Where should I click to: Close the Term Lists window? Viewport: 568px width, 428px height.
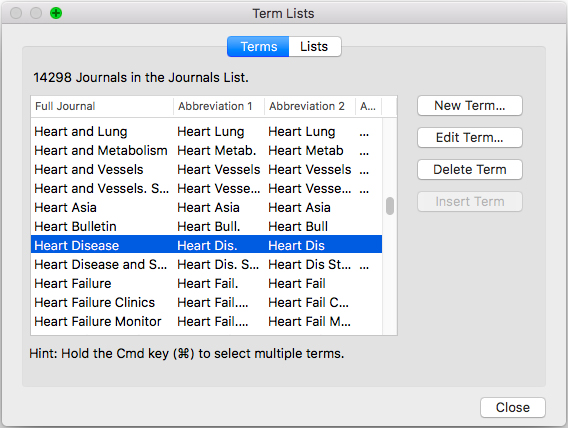tap(513, 407)
